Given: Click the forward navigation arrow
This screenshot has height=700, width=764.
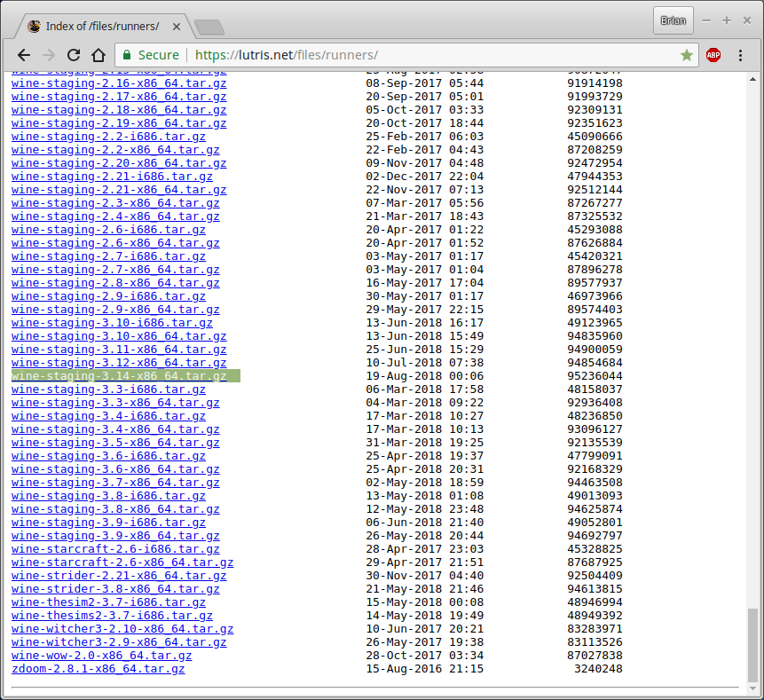Looking at the screenshot, I should click(49, 55).
